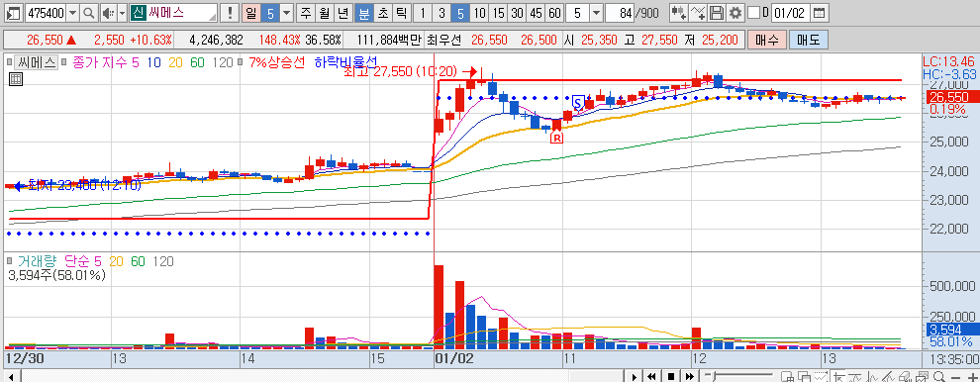Click the date field showing 01/02
This screenshot has height=382, width=980.
pos(791,13)
